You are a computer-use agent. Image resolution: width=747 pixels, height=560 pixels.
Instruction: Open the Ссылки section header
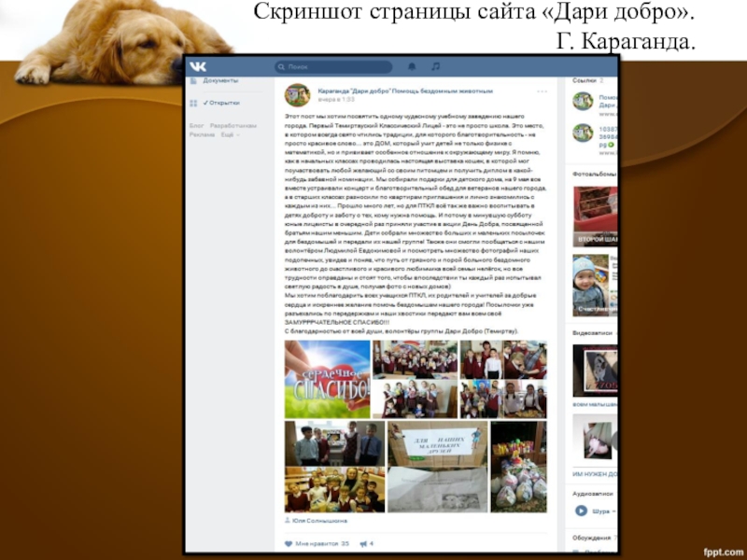click(585, 80)
